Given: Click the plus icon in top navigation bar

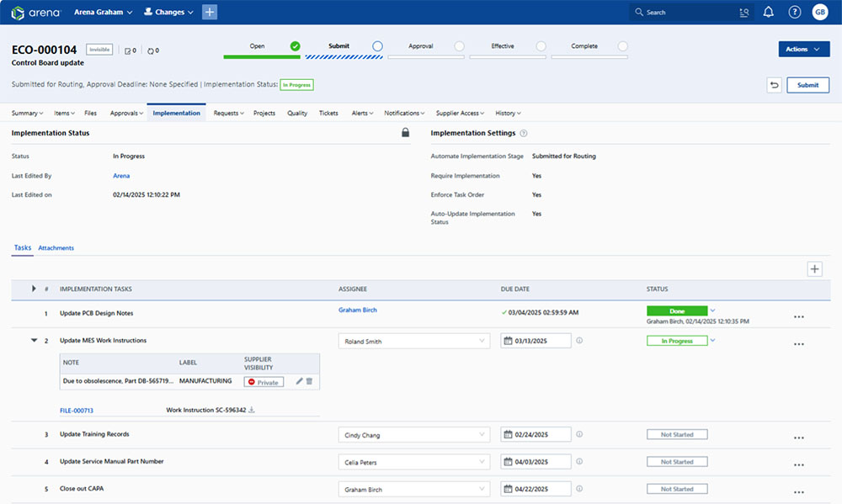Looking at the screenshot, I should [x=210, y=12].
